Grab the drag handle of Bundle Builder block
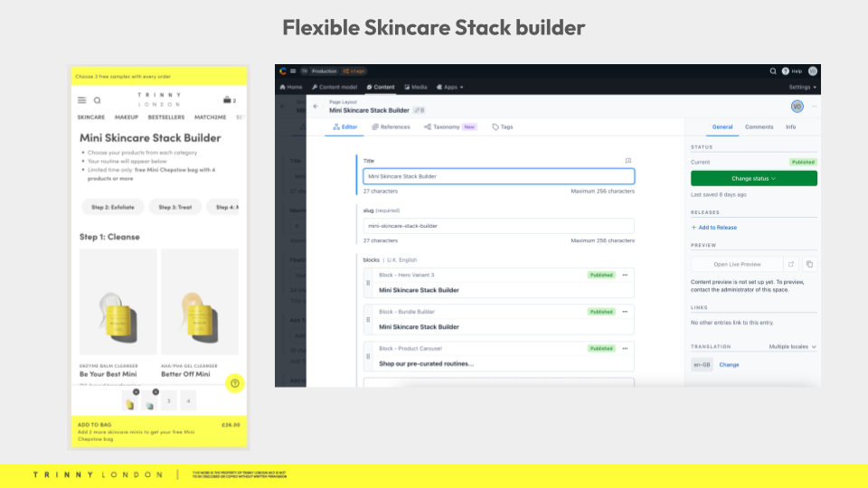This screenshot has width=868, height=488. pyautogui.click(x=368, y=319)
